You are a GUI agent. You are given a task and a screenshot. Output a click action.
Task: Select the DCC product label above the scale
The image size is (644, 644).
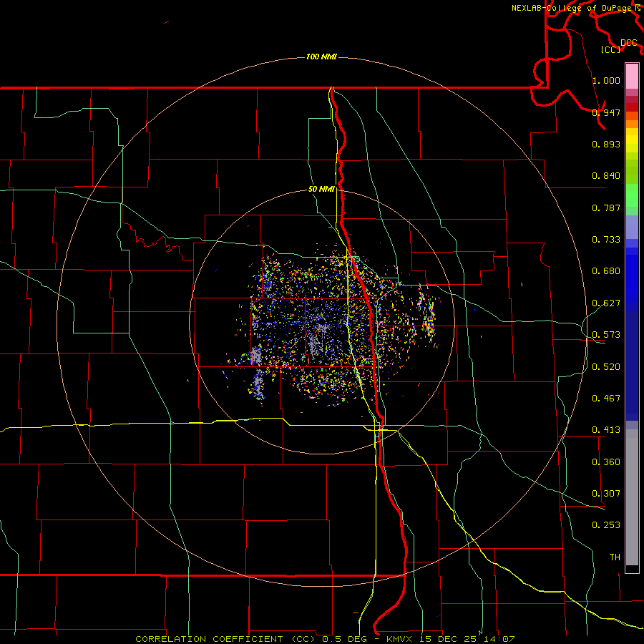629,43
